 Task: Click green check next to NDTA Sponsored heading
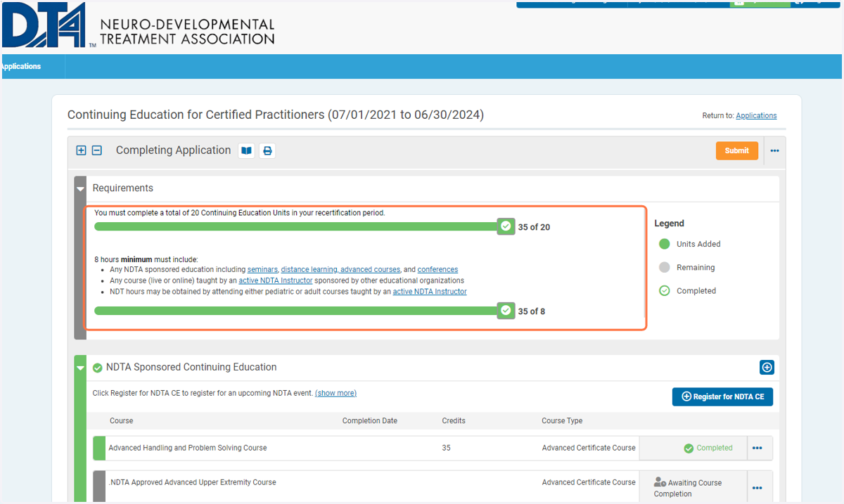tap(98, 368)
